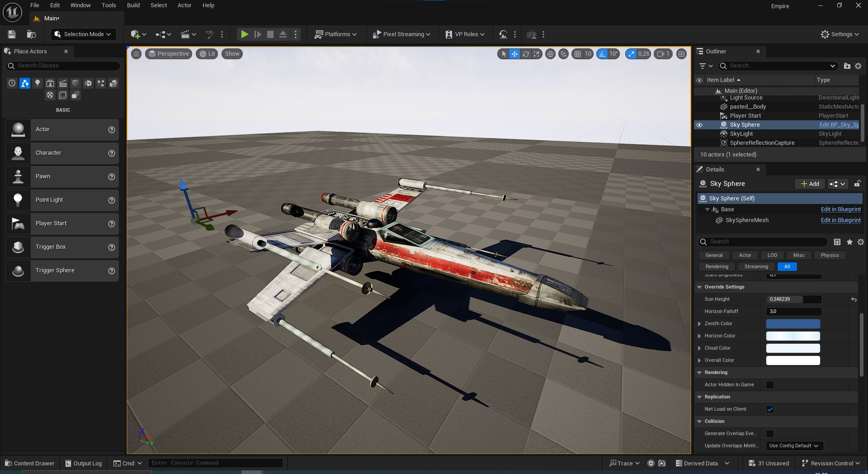The height and width of the screenshot is (474, 868).
Task: Open the browse content icon beside save
Action: tap(31, 34)
